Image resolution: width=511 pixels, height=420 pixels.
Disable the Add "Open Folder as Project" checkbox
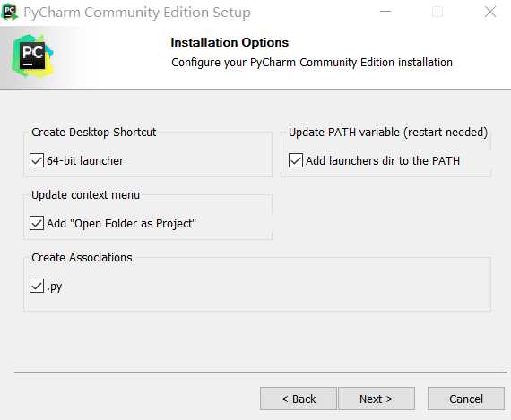click(37, 223)
